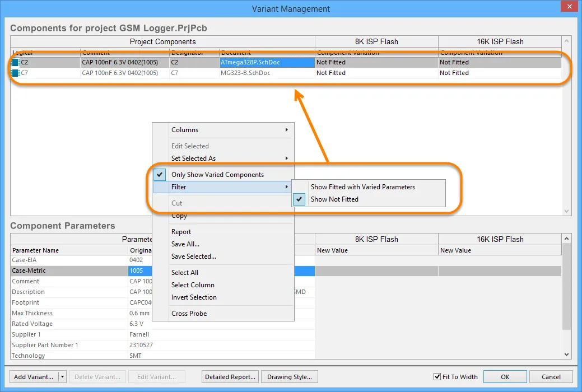The width and height of the screenshot is (582, 392).
Task: Expand the Set Selected As submenu
Action: 223,158
